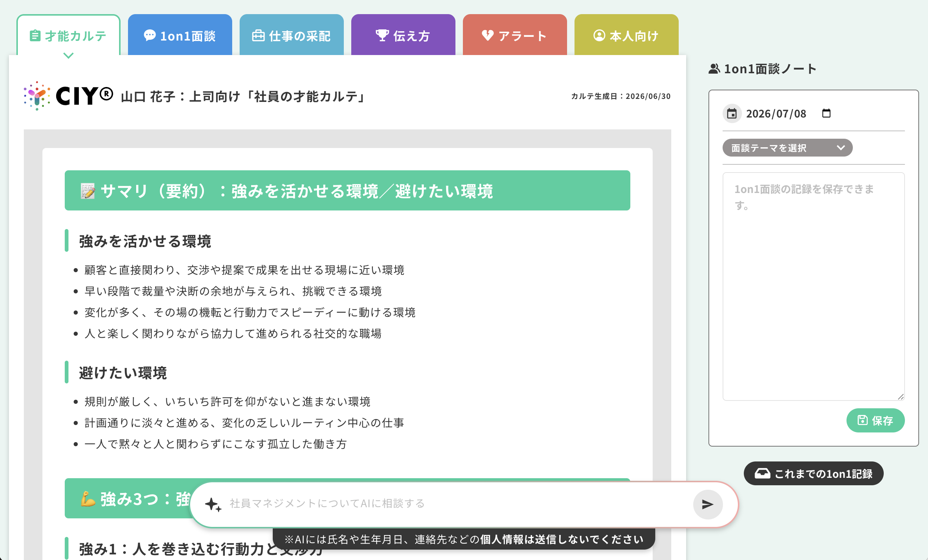The image size is (928, 560).
Task: Click the CIY logo icon
Action: (36, 96)
